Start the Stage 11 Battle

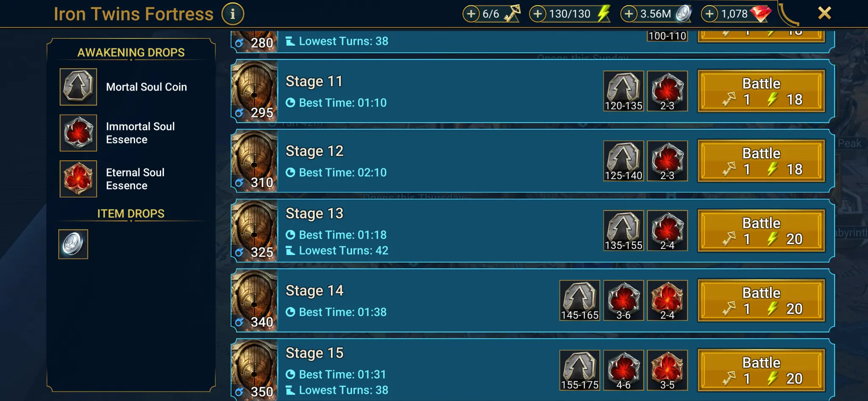tap(761, 91)
